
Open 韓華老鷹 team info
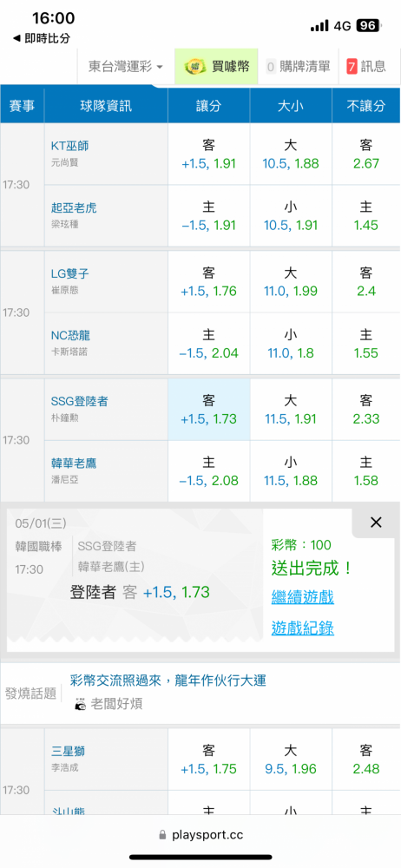[x=74, y=464]
